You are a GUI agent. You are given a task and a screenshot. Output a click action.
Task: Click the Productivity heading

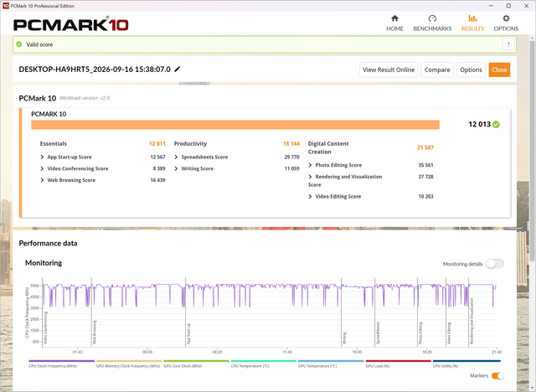190,143
